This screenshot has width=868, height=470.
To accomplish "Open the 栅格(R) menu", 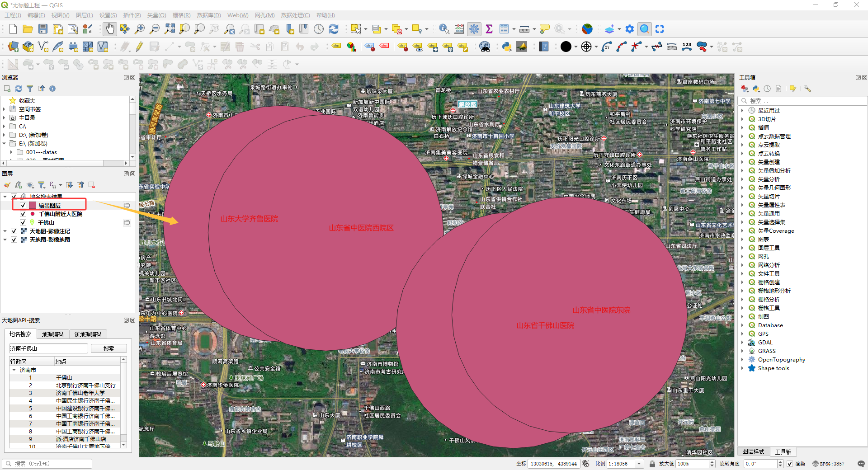I will pyautogui.click(x=181, y=15).
